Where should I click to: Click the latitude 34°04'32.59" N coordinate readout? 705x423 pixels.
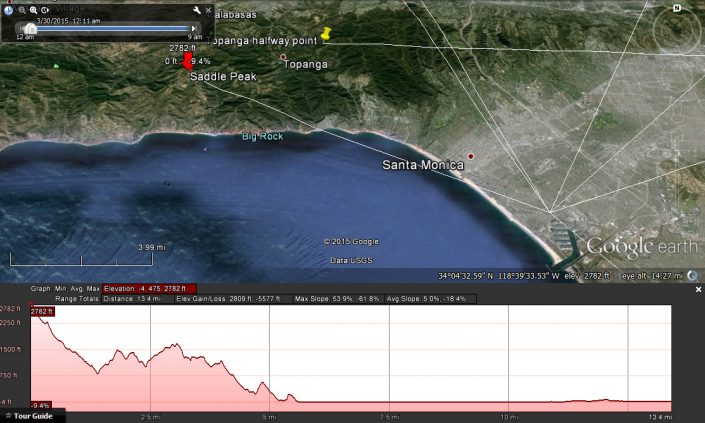tap(466, 276)
